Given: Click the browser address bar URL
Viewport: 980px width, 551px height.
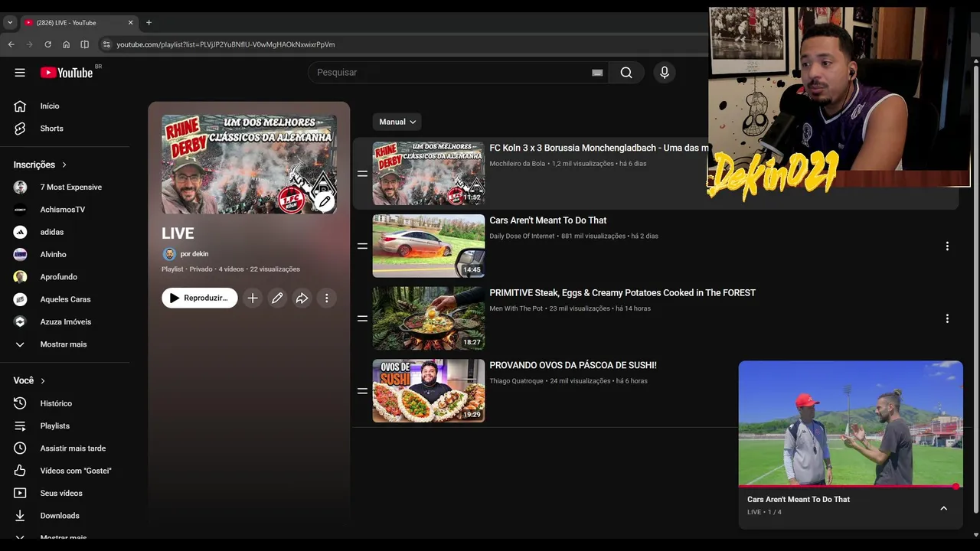Looking at the screenshot, I should point(226,44).
